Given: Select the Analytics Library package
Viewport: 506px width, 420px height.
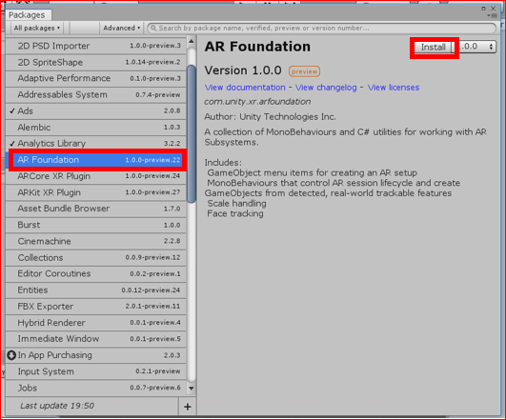Looking at the screenshot, I should click(96, 143).
